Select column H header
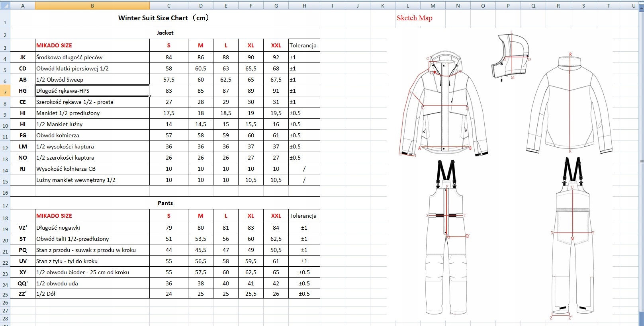This screenshot has width=644, height=326. 304,6
